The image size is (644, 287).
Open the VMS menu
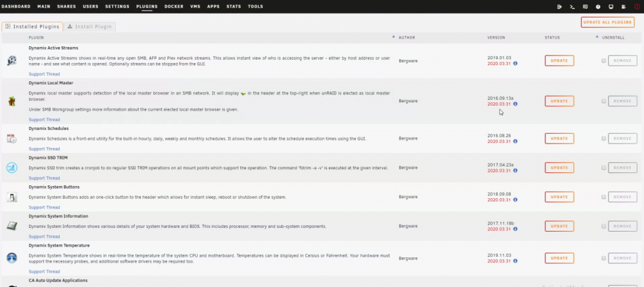tap(195, 6)
